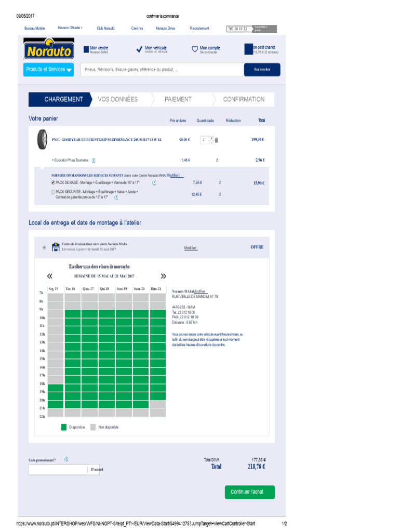
Task: Increase tyre quantity with the stepper arrow
Action: (x=212, y=138)
